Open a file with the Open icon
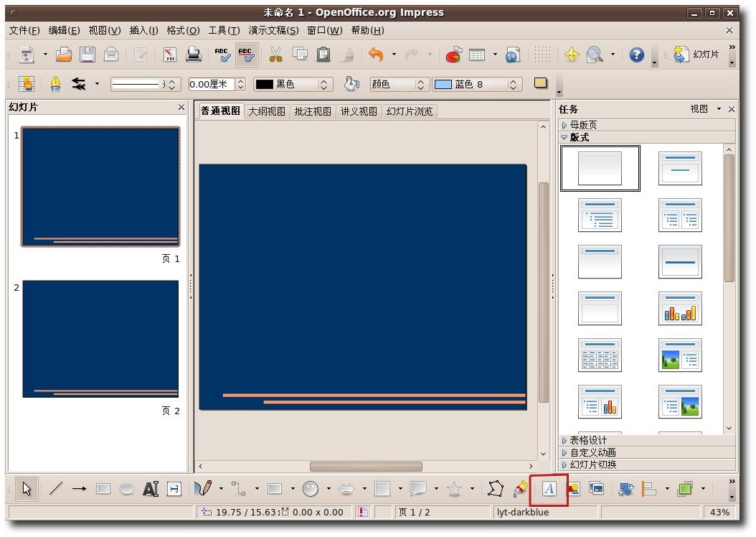Viewport: 756px width, 537px height. click(x=64, y=55)
